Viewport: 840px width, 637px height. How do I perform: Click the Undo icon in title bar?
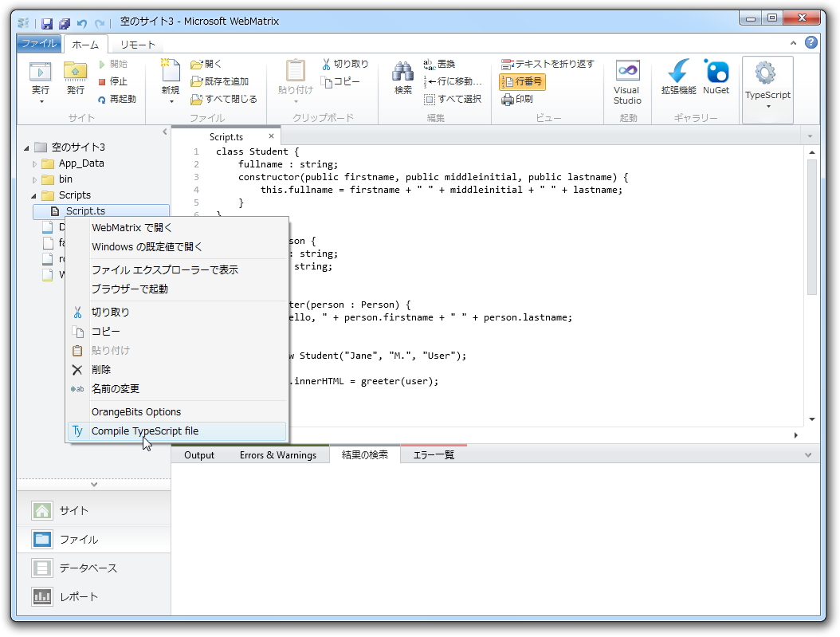pyautogui.click(x=82, y=24)
